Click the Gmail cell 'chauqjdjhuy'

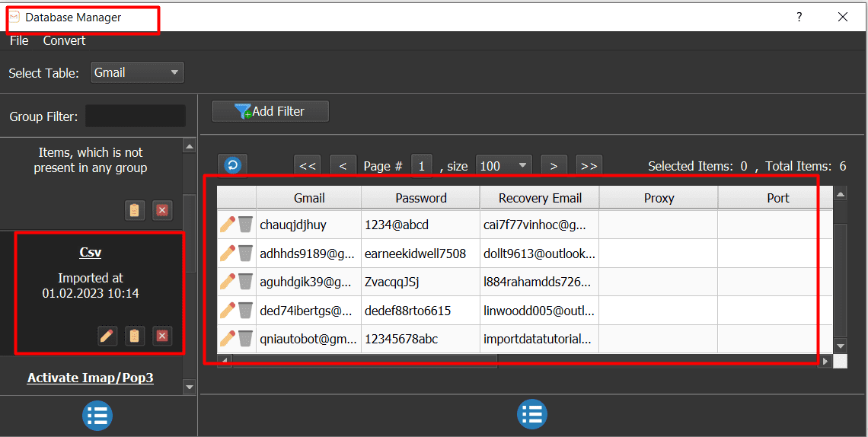tap(309, 225)
